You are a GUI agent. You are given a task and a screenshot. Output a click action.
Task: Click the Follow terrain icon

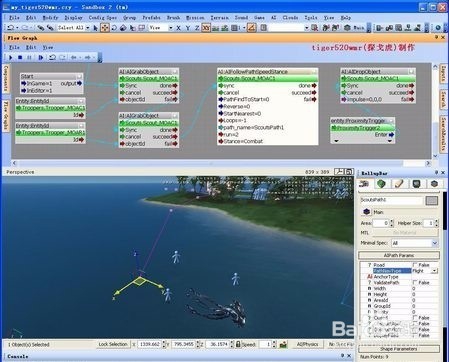tap(215, 28)
